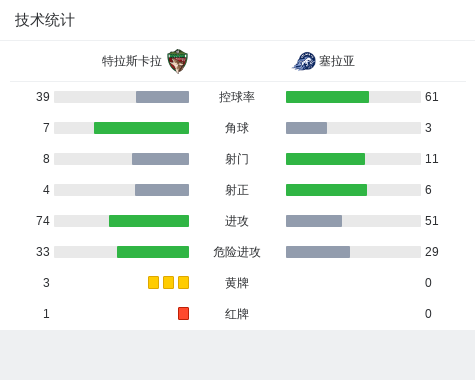Open the 特拉斯卡拉 team name link
Image resolution: width=475 pixels, height=380 pixels.
tap(132, 61)
